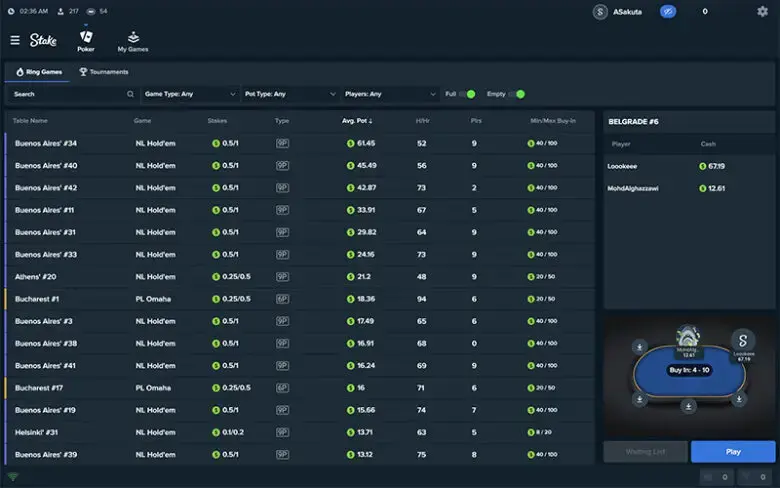Sort by Min/Max Buy-In column header
Viewport: 780px width, 488px height.
[553, 121]
